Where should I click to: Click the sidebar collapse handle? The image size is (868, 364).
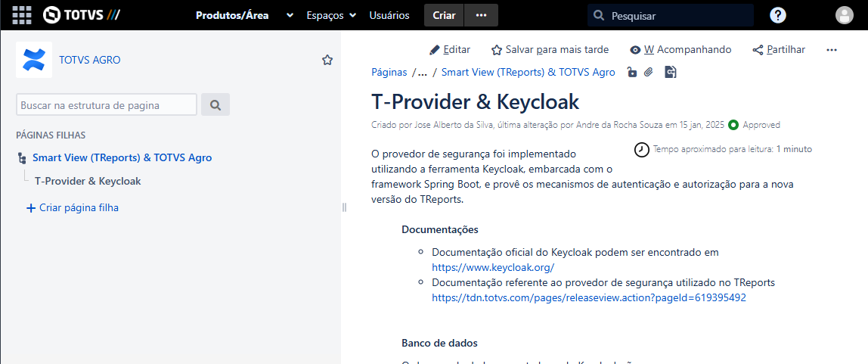tap(344, 208)
